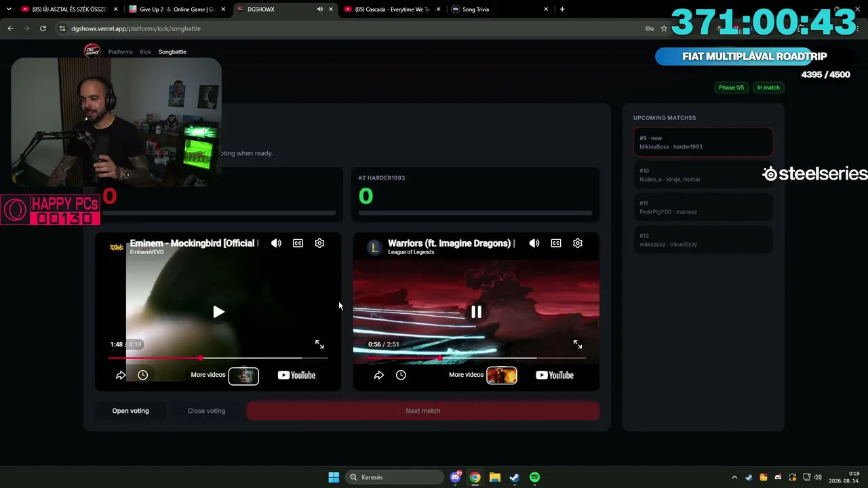Select match #9 MiklosBoss vs harder1993
This screenshot has height=488, width=868.
(703, 142)
